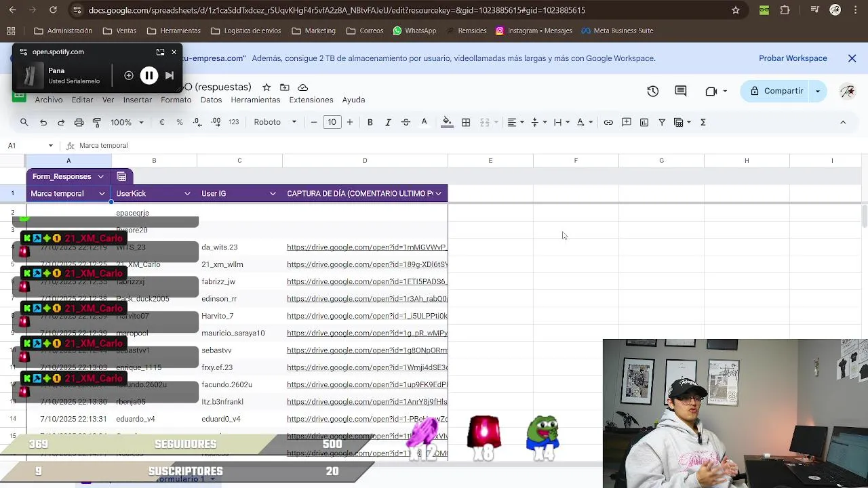Format selection as percent
868x488 pixels.
[180, 122]
